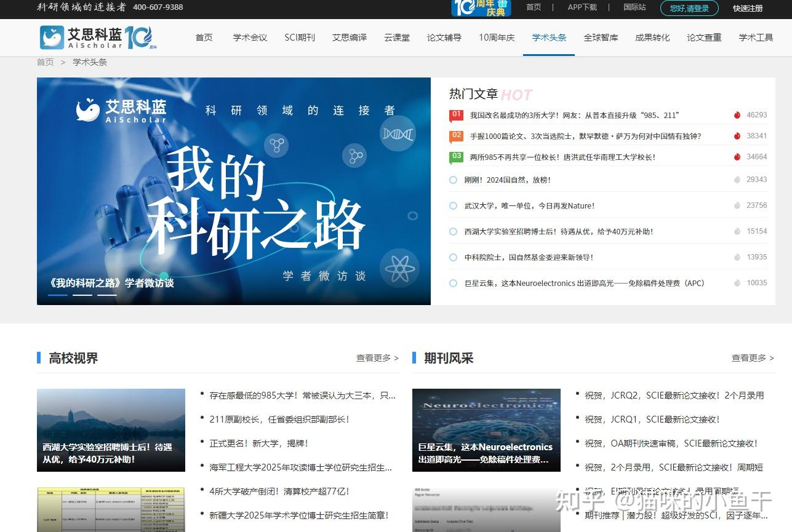The width and height of the screenshot is (792, 532).
Task: Click flame icon beside 38341 views
Action: 737,136
